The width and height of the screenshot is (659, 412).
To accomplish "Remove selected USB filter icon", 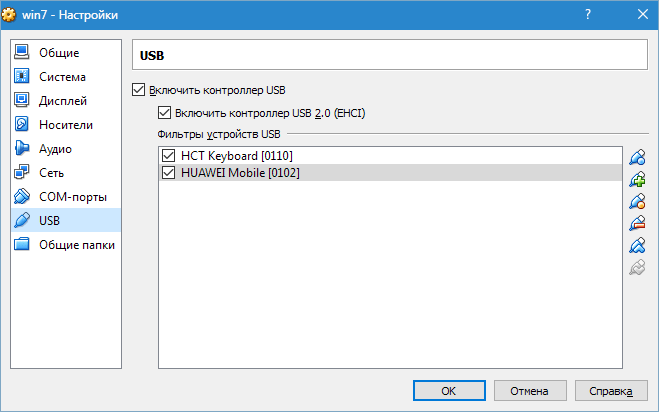I will coord(637,223).
